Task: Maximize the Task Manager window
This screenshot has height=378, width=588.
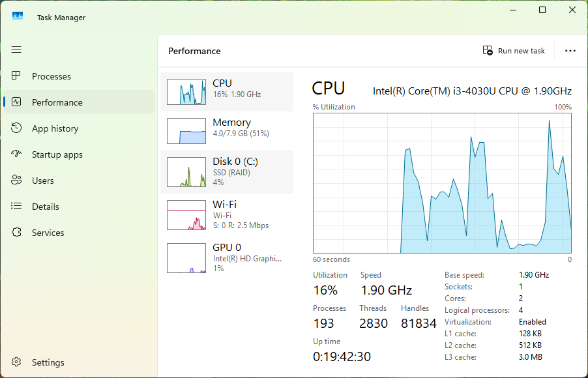Action: 542,10
